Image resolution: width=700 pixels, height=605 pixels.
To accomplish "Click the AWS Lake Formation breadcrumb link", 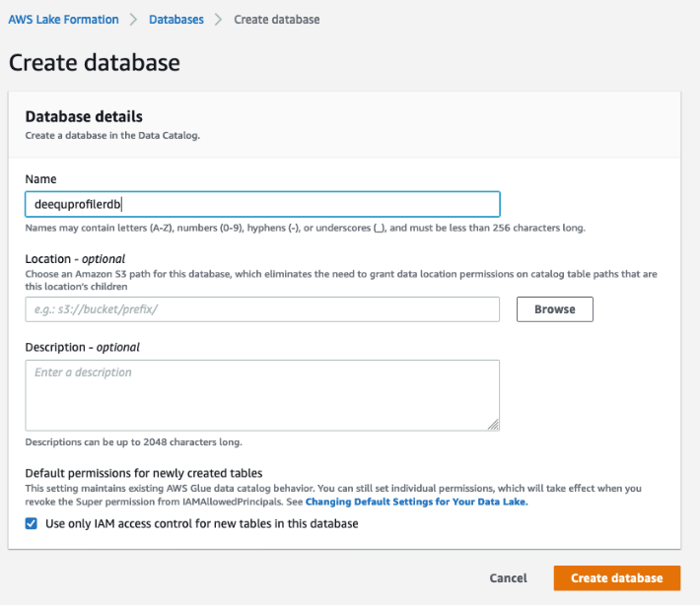I will click(x=63, y=20).
